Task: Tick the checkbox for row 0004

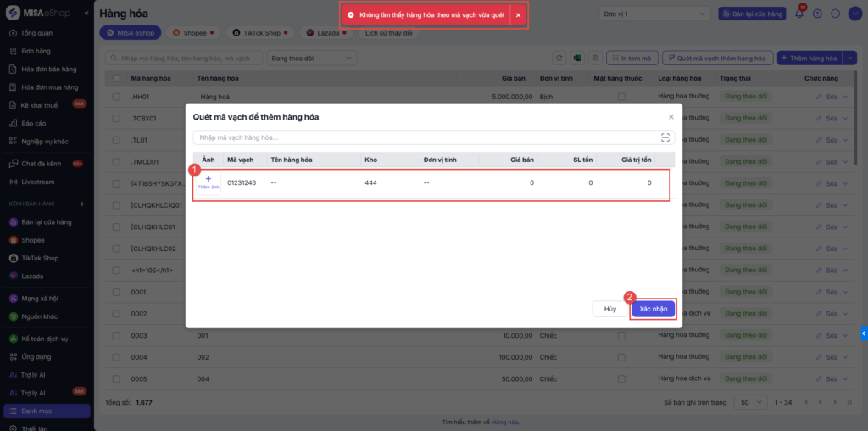Action: pyautogui.click(x=116, y=357)
